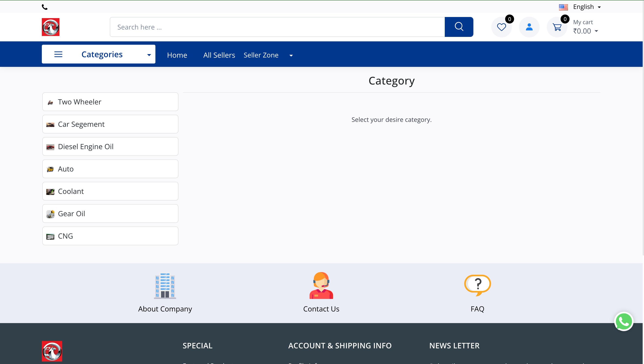Click the Contact Us support agent icon
Image resolution: width=644 pixels, height=364 pixels.
(x=321, y=286)
